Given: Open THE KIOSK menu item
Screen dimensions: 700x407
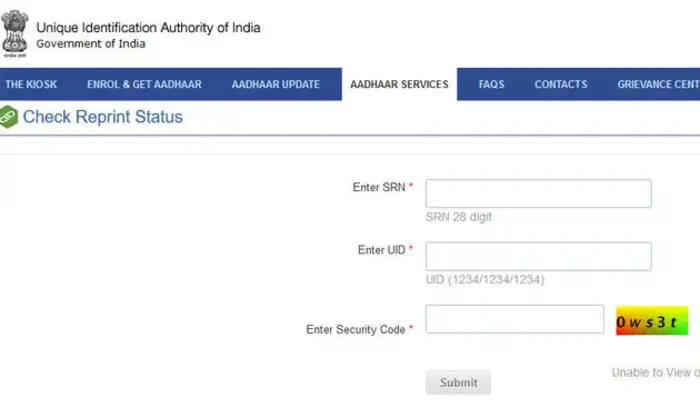Looking at the screenshot, I should point(31,85).
